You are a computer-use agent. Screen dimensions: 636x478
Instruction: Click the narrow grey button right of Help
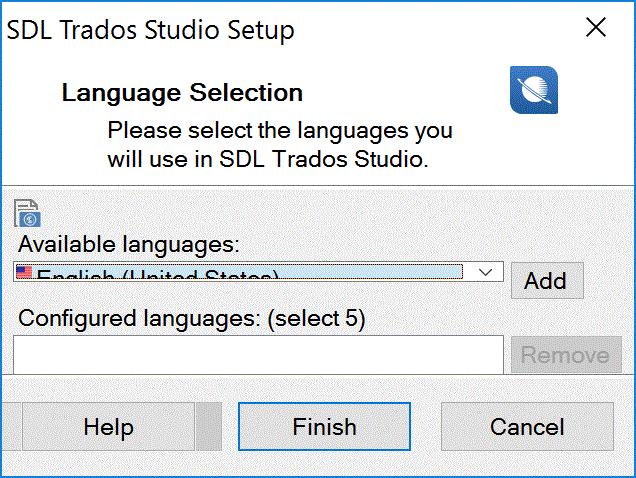click(x=209, y=426)
